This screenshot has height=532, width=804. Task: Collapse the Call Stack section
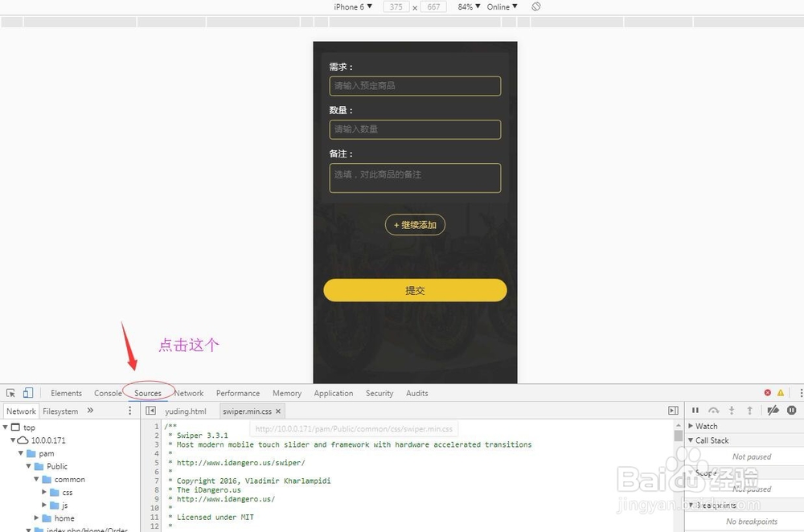tap(691, 440)
